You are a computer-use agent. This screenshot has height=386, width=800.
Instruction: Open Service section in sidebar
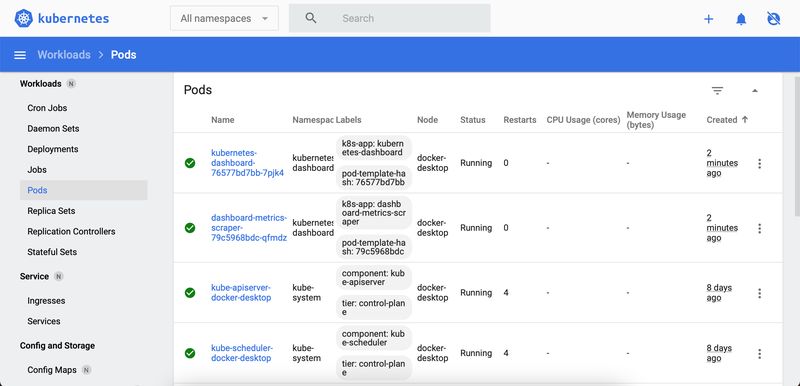click(x=34, y=276)
